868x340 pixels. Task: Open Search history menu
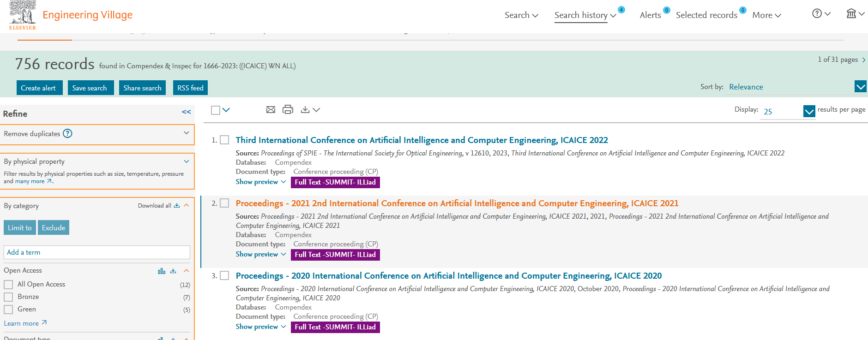click(585, 15)
